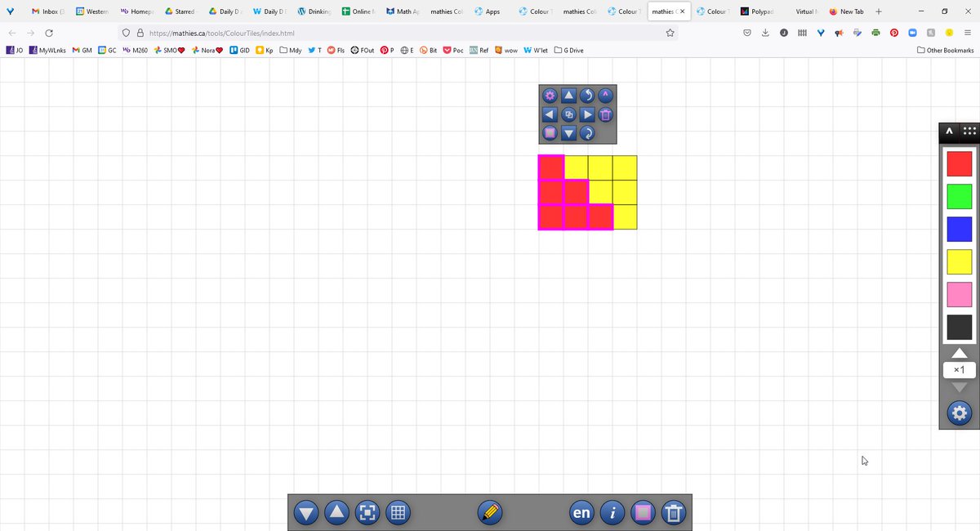Screen dimensions: 980x531
Task: Pick the yellow colour tile swatch
Action: (x=959, y=261)
